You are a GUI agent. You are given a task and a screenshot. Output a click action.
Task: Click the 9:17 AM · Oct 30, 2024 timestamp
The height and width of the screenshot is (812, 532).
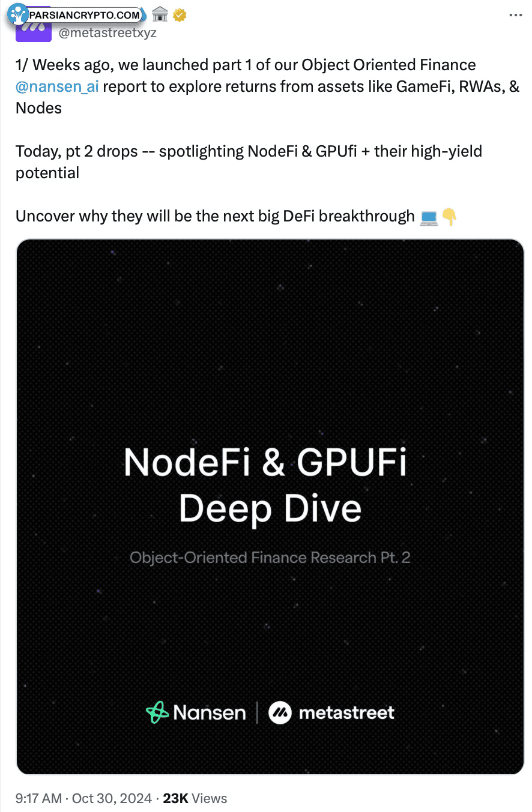point(83,798)
